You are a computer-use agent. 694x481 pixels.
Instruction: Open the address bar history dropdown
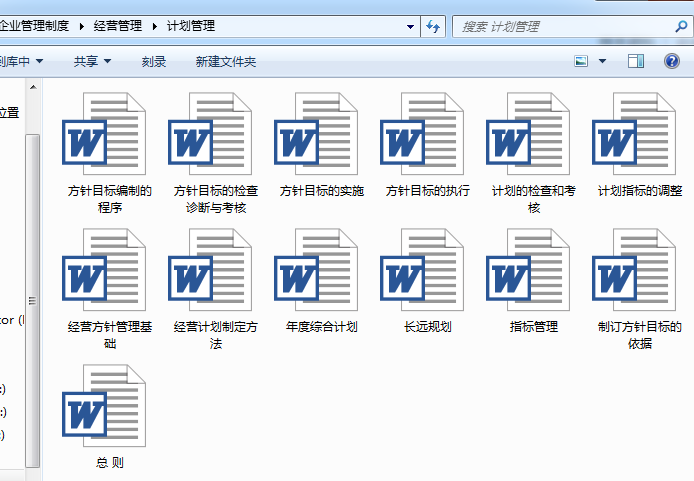point(410,27)
